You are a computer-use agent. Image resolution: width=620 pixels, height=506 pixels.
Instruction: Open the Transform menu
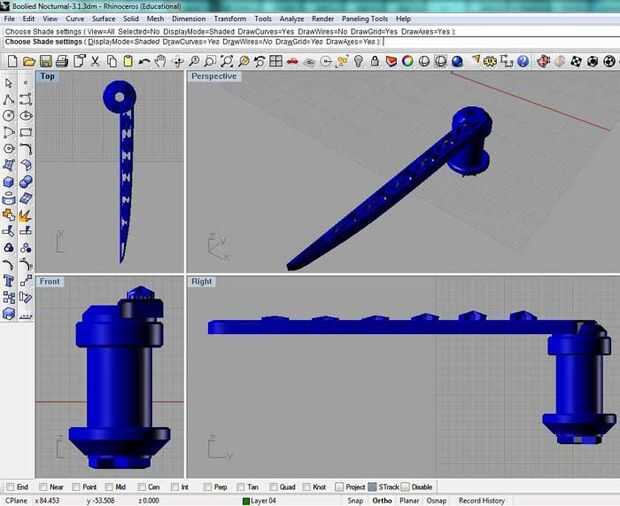click(x=230, y=19)
